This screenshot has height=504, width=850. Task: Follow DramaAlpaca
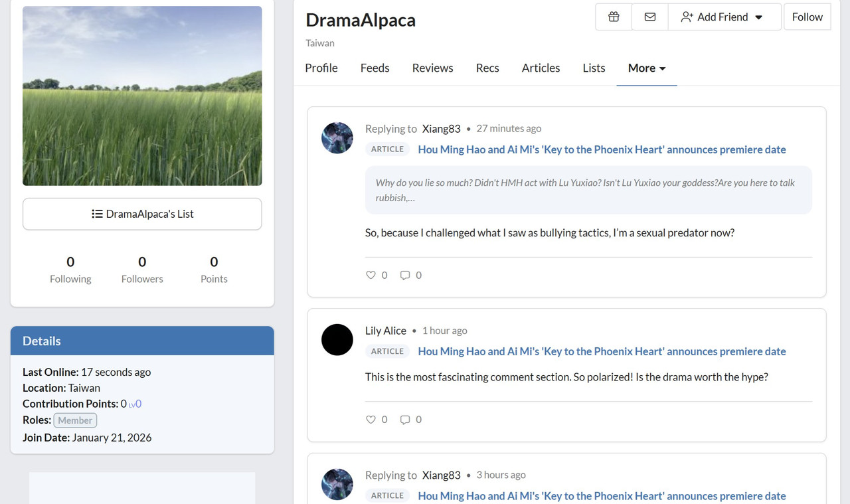click(807, 17)
